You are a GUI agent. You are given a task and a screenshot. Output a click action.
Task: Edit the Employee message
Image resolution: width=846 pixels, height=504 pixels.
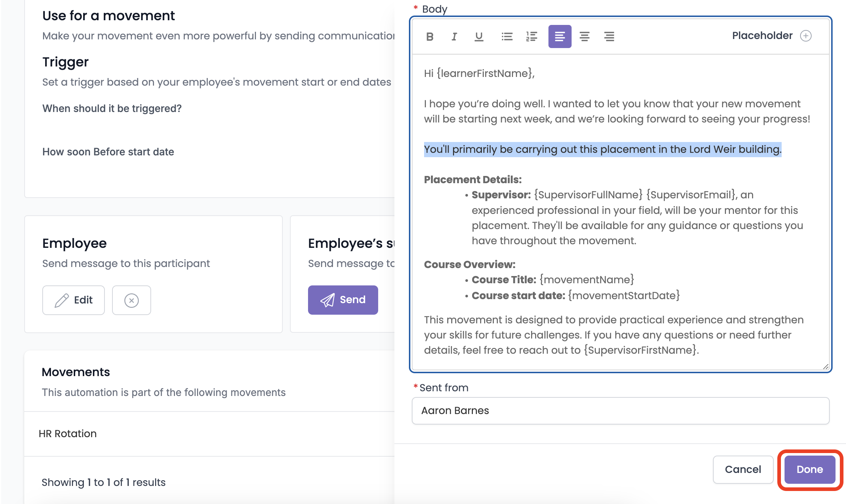click(x=73, y=300)
